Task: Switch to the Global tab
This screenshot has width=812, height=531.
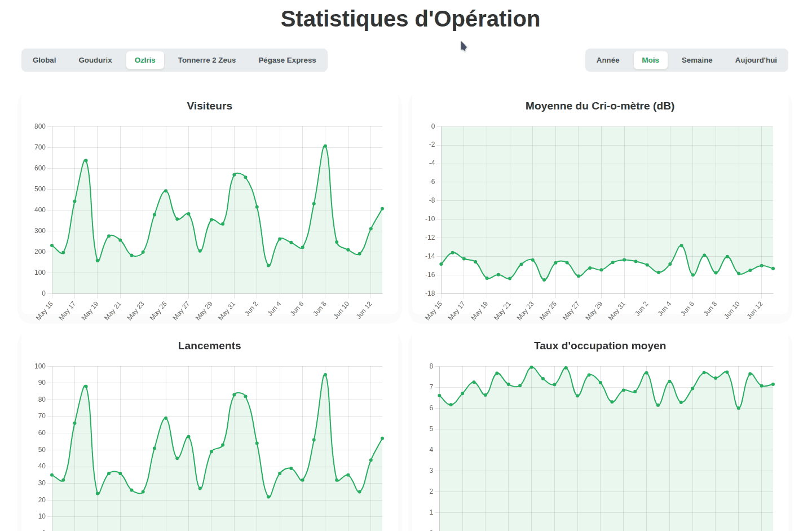Action: (x=44, y=60)
